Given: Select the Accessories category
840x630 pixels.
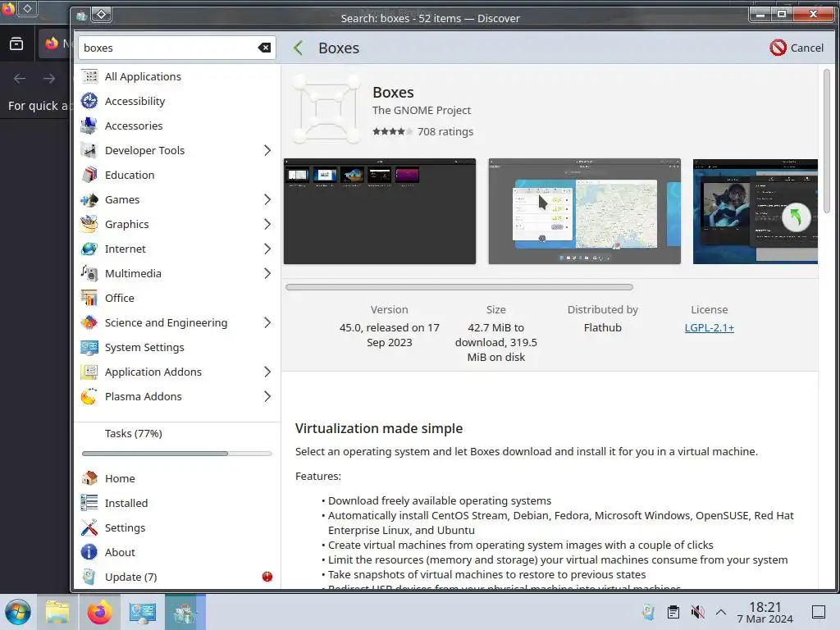Looking at the screenshot, I should tap(177, 126).
